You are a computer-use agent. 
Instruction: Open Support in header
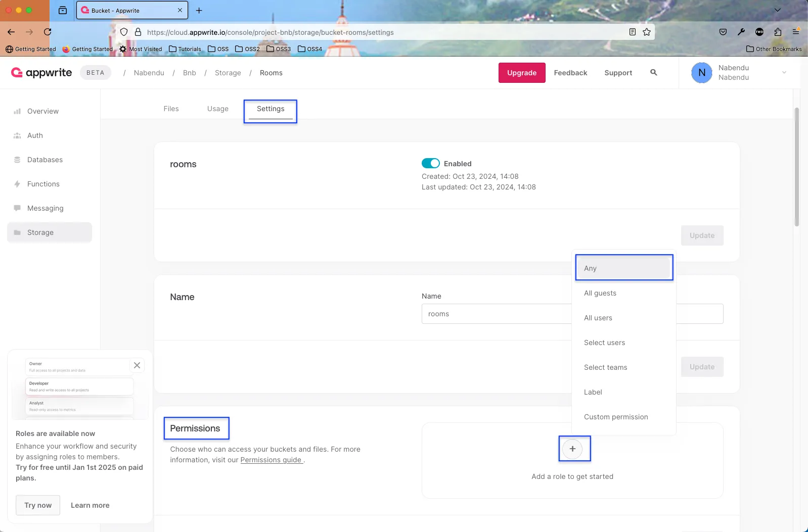(x=618, y=73)
